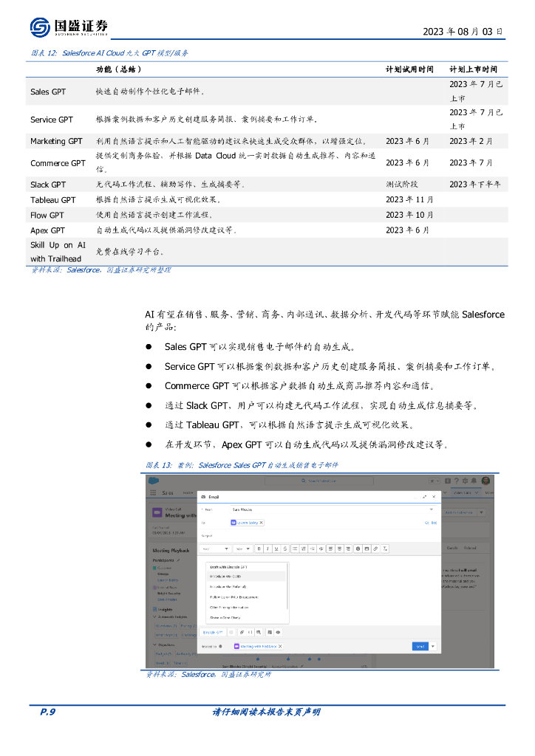Click the align left icon in email toolbar
This screenshot has width=535, height=756.
[x=330, y=549]
